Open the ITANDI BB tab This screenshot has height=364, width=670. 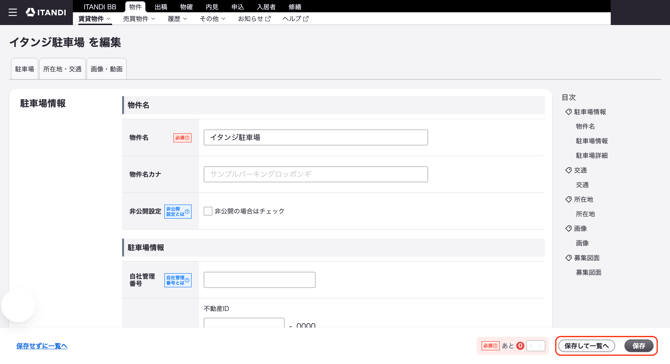click(x=100, y=7)
